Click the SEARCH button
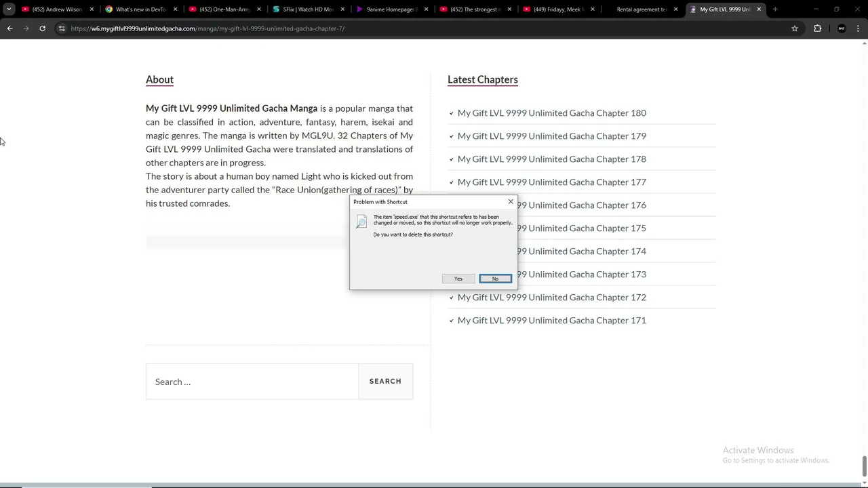The width and height of the screenshot is (868, 488). (385, 382)
